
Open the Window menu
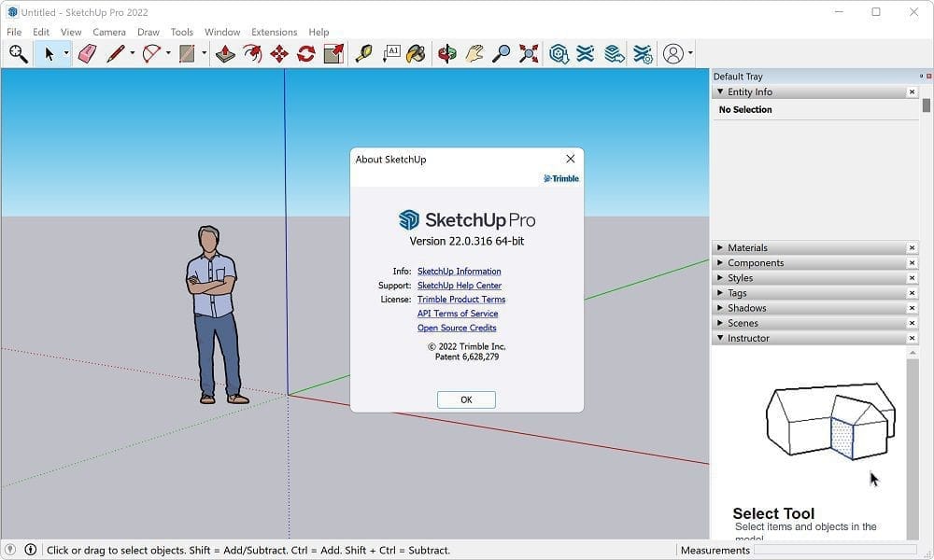coord(222,32)
